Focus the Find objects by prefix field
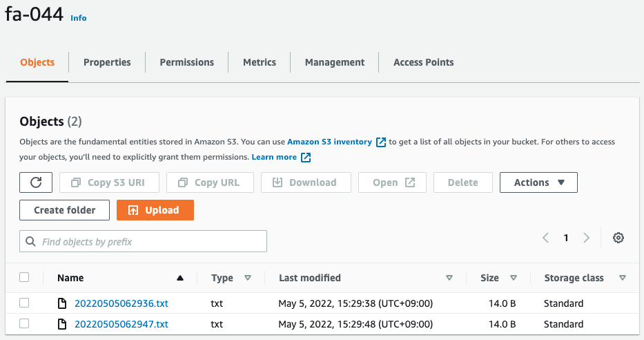This screenshot has height=340, width=644. 143,241
